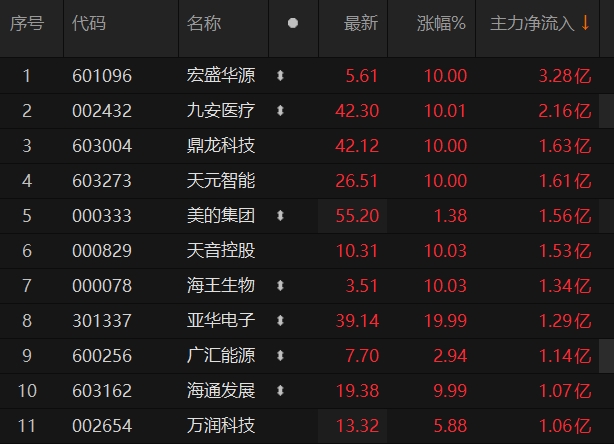Click the 序号 column header
This screenshot has height=444, width=614.
pos(27,23)
